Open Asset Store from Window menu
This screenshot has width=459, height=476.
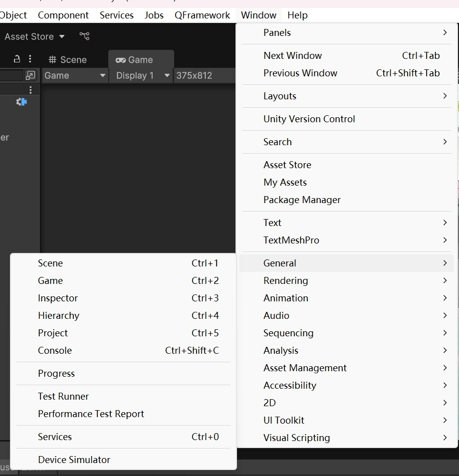(x=347, y=165)
